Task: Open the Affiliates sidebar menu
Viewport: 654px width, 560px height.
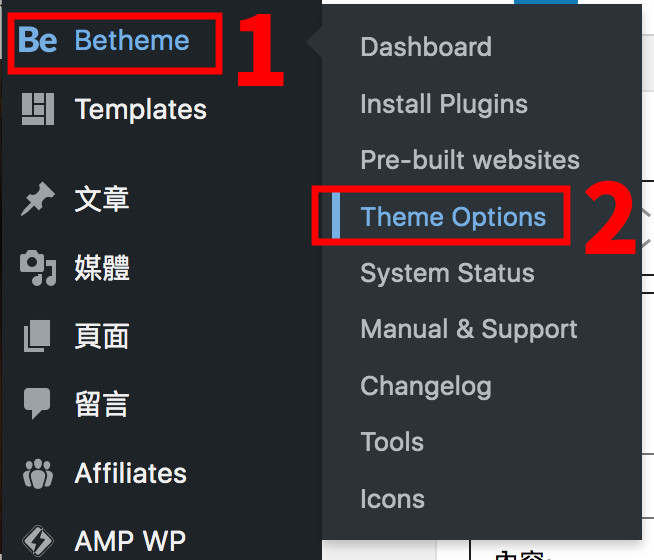Action: pos(131,474)
